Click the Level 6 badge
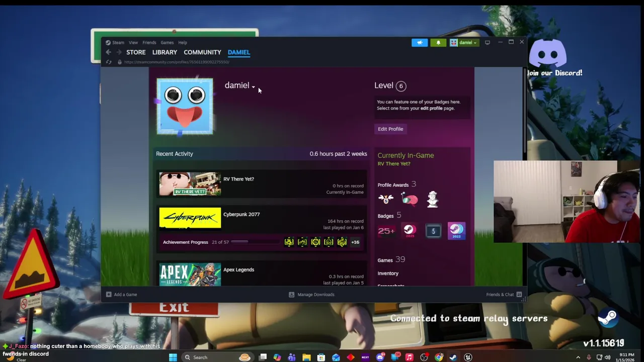The width and height of the screenshot is (644, 362). (x=401, y=86)
